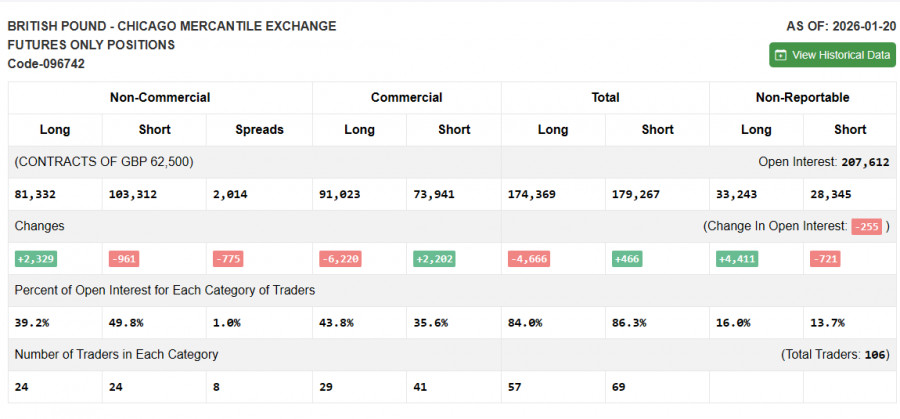
Task: Click the green +2,202 commercial short badge
Action: coord(434,259)
